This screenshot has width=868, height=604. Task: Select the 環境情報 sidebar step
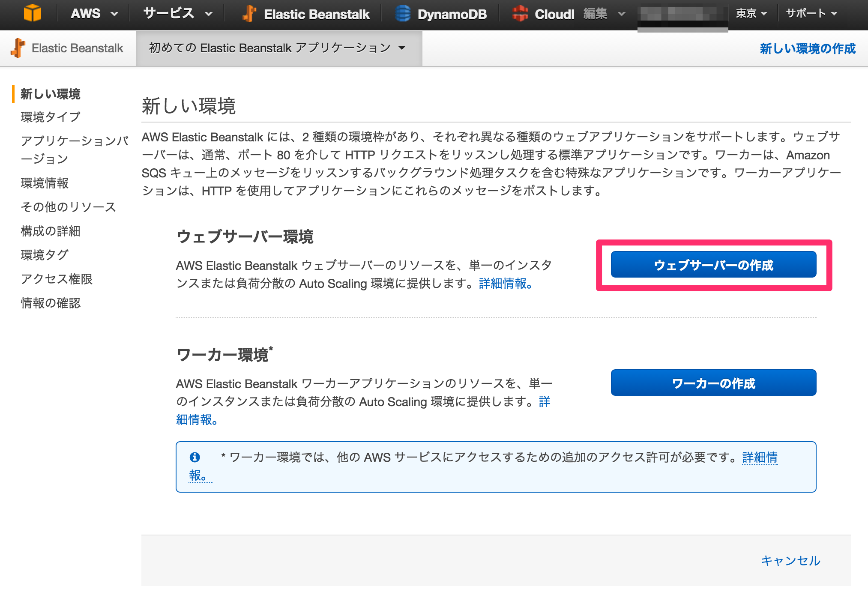[45, 183]
